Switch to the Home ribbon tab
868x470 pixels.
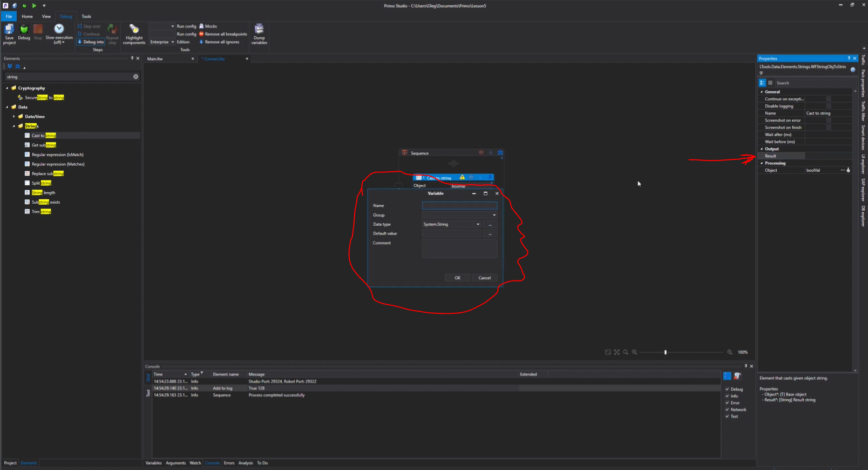[27, 16]
